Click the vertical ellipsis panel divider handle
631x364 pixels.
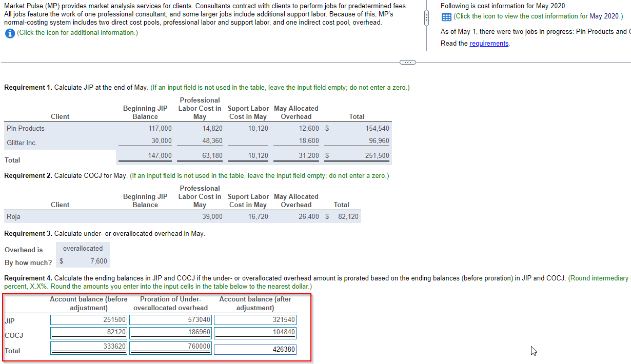tap(426, 18)
